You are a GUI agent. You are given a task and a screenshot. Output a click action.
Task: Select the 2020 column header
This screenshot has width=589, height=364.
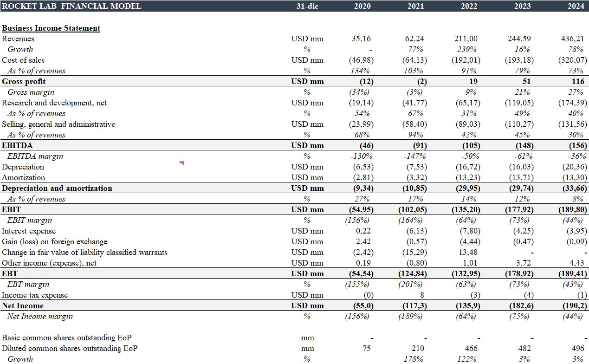click(x=362, y=6)
